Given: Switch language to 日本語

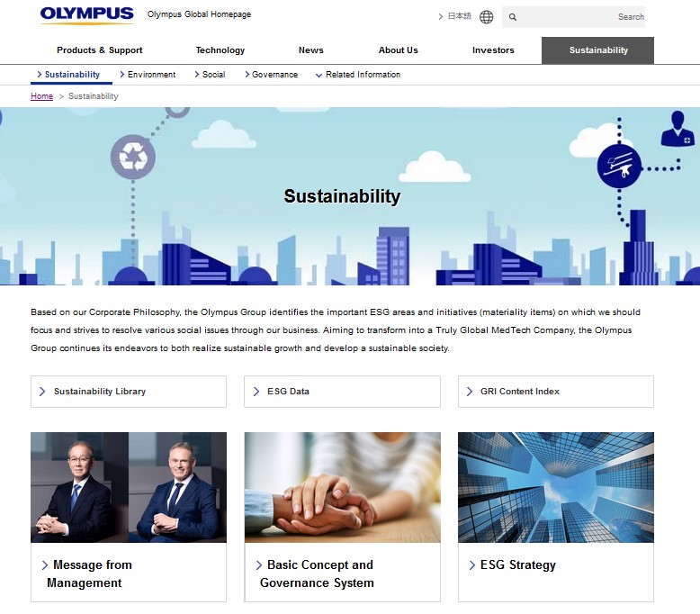Looking at the screenshot, I should tap(460, 16).
